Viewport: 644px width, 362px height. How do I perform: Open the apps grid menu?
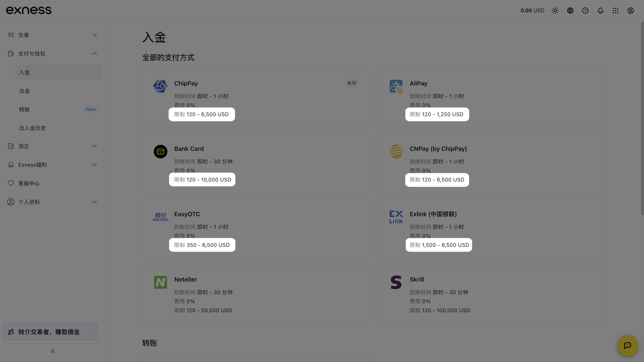(x=616, y=11)
